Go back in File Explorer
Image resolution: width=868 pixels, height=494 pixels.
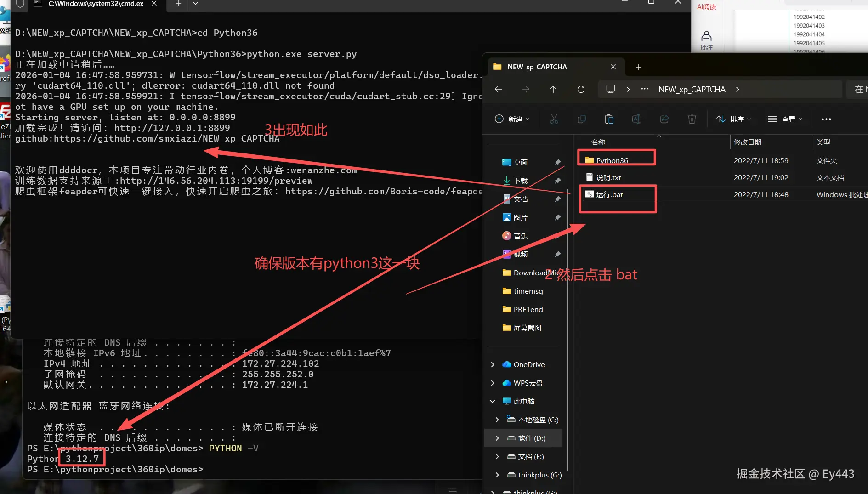(499, 89)
